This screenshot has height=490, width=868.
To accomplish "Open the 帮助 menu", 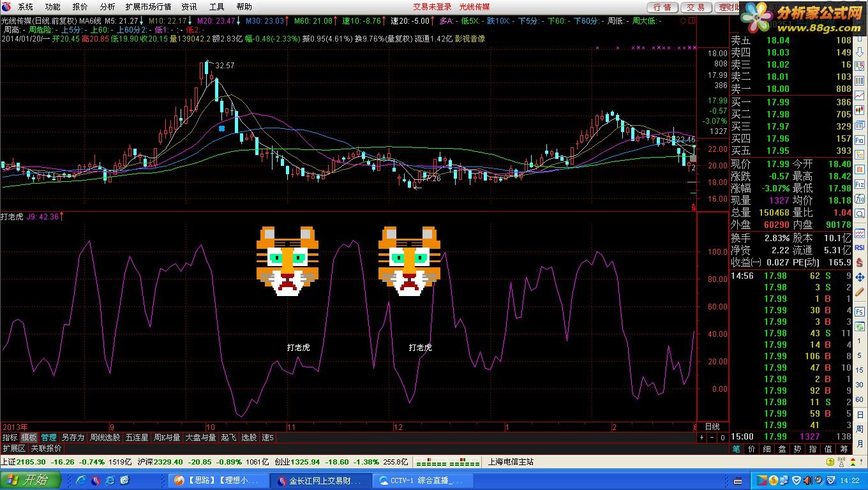I will click(244, 7).
